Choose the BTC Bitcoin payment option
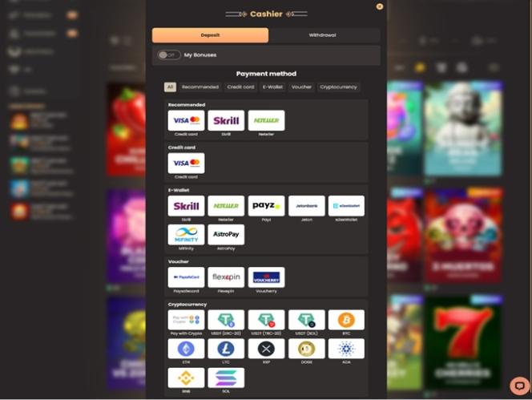Image resolution: width=532 pixels, height=400 pixels. click(346, 320)
